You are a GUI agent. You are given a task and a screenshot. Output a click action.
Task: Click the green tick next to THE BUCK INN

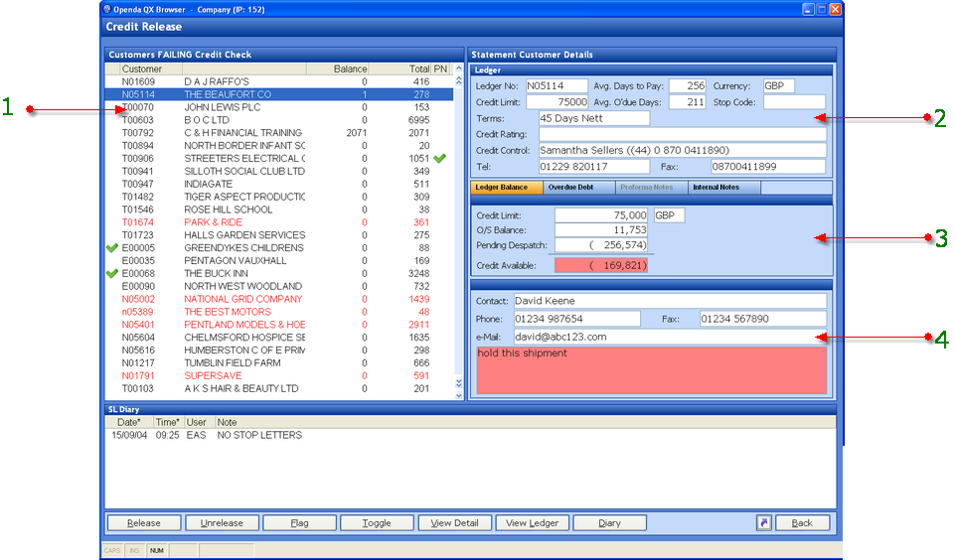point(112,274)
